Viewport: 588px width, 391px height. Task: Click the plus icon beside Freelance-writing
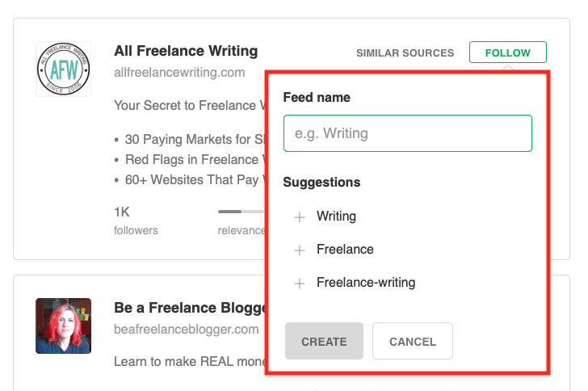click(x=300, y=284)
